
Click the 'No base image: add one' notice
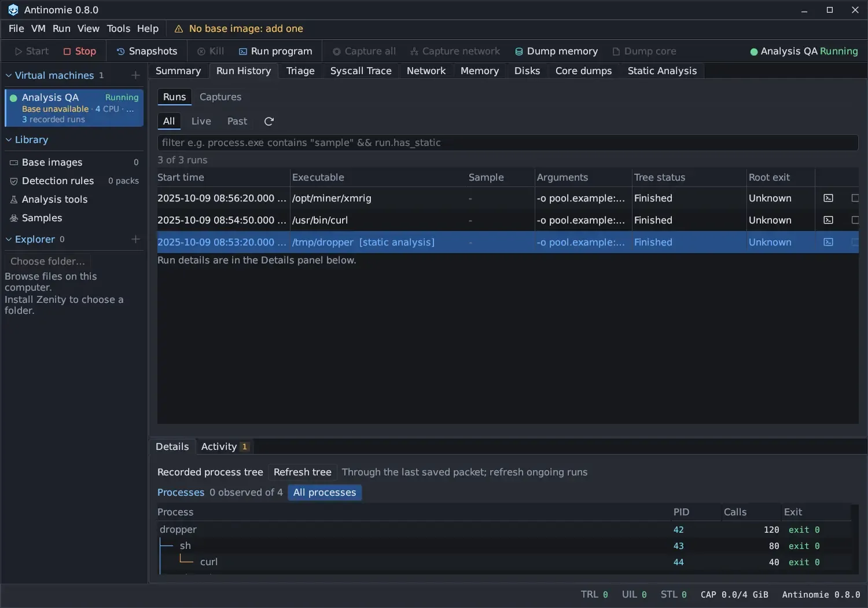pos(246,29)
